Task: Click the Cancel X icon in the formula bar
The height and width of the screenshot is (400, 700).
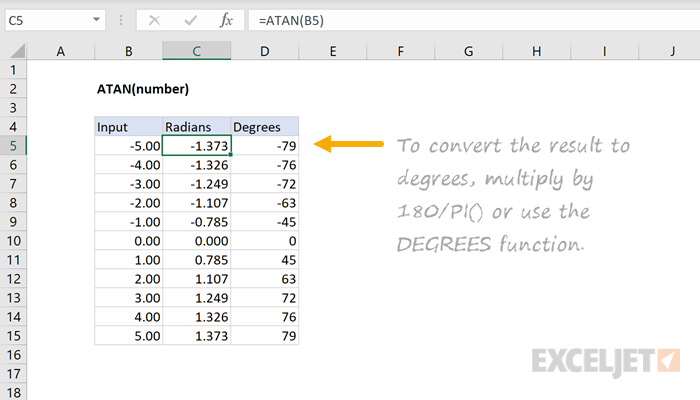Action: 154,21
